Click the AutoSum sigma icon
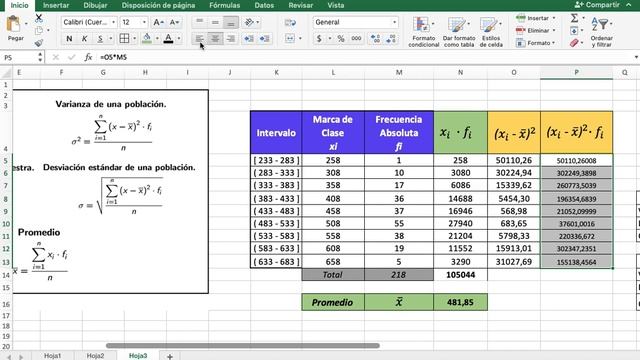The width and height of the screenshot is (640, 360). [574, 18]
